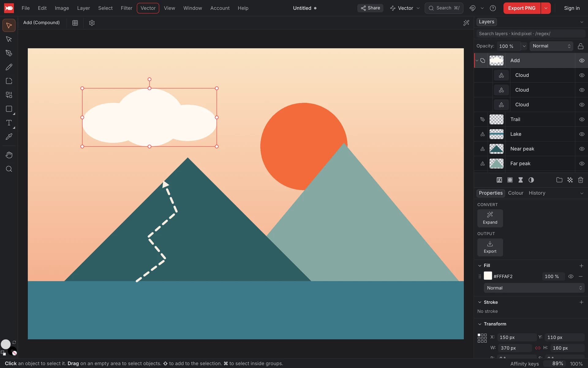Image resolution: width=588 pixels, height=368 pixels.
Task: Select the Text tool
Action: click(9, 123)
